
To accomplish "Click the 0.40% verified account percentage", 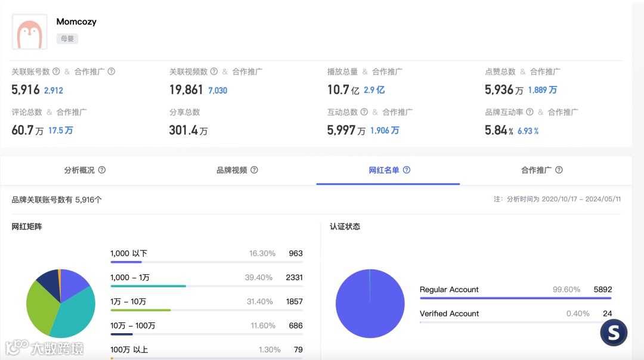I will (578, 314).
